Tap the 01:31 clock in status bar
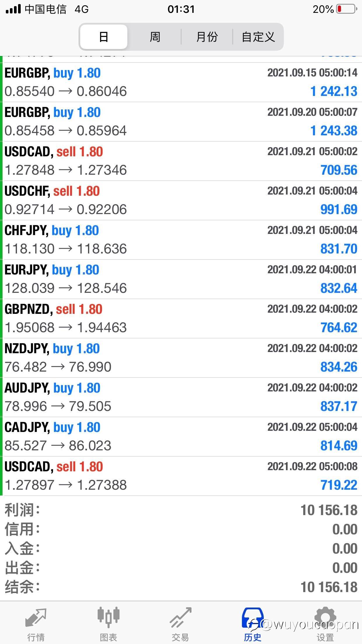Viewport: 362px width, 644px height. coord(181,9)
